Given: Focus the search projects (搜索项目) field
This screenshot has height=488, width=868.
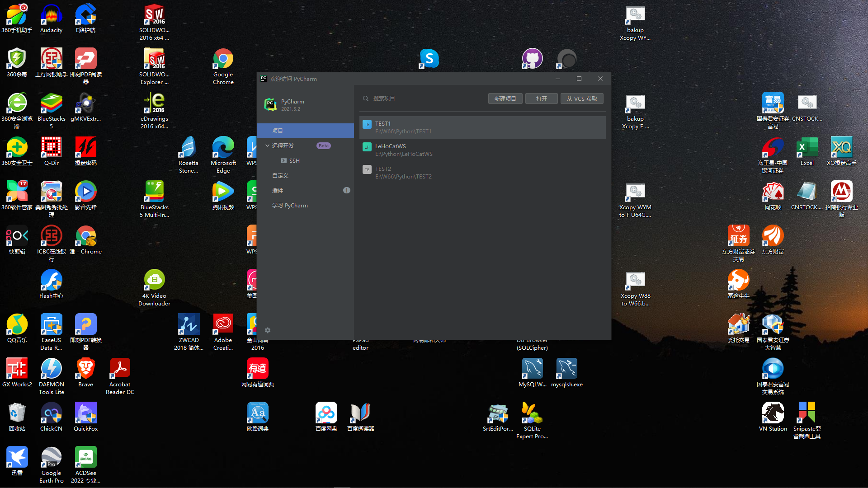Looking at the screenshot, I should 423,99.
